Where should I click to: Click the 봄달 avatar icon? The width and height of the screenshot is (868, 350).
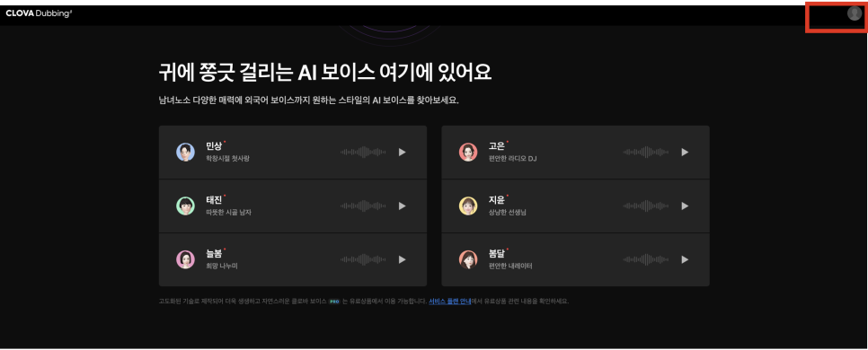[x=468, y=259]
